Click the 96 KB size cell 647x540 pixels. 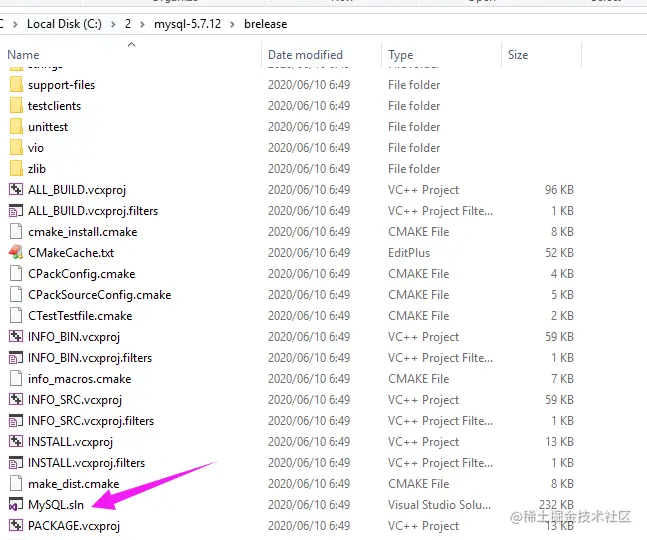click(559, 190)
